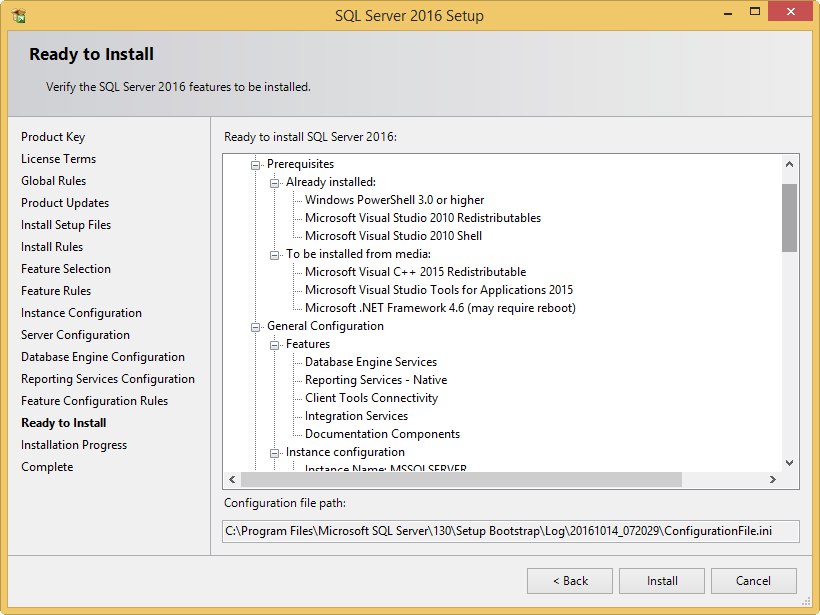The image size is (820, 615).
Task: Open the Product Key step
Action: pyautogui.click(x=53, y=137)
